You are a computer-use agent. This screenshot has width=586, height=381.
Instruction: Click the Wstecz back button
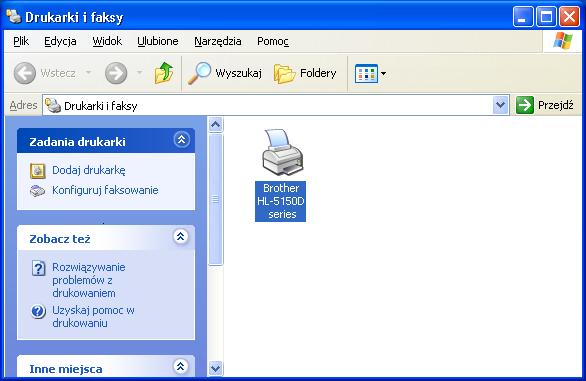[x=44, y=73]
